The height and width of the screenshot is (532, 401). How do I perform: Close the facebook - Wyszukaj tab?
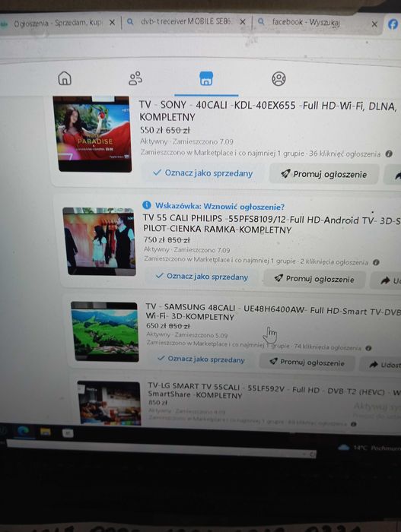[374, 24]
